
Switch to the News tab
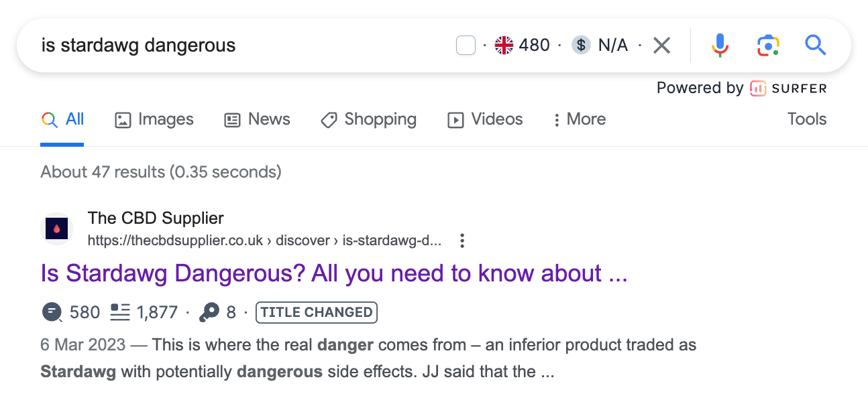point(257,119)
